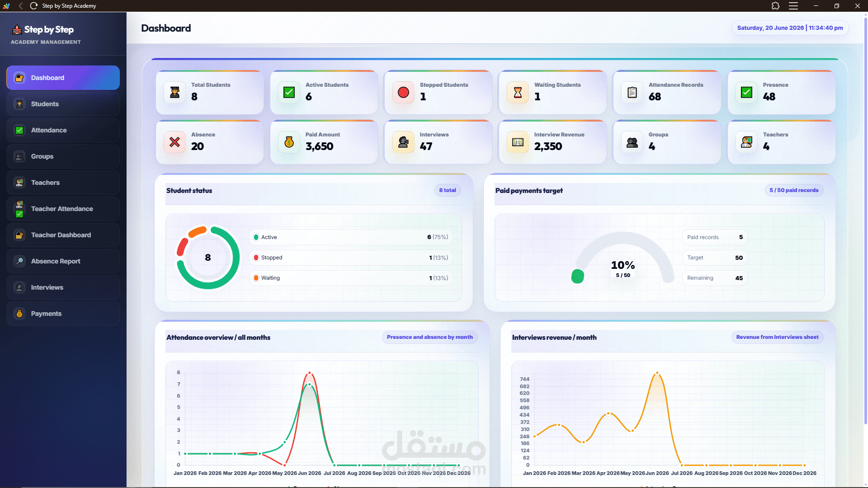The height and width of the screenshot is (488, 868).
Task: Click the Stopped Students red circle icon
Action: click(403, 92)
